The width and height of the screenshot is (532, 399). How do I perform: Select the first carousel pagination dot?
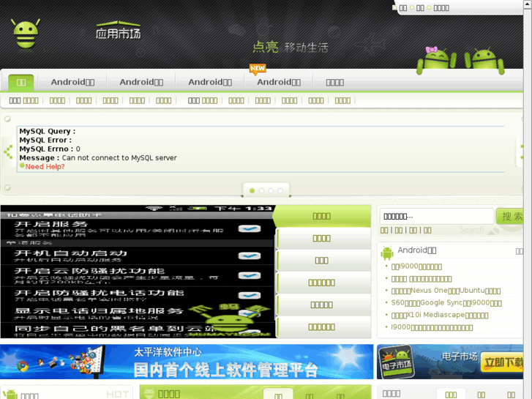point(252,190)
